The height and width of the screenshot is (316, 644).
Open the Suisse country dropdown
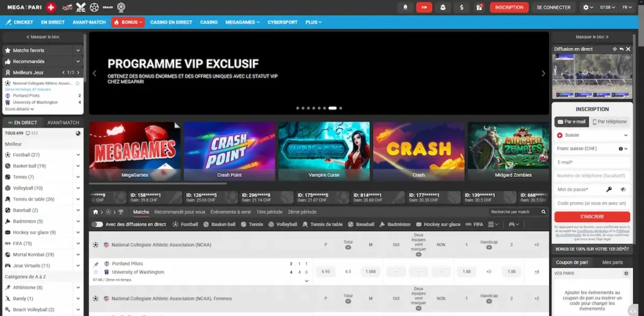(x=592, y=135)
